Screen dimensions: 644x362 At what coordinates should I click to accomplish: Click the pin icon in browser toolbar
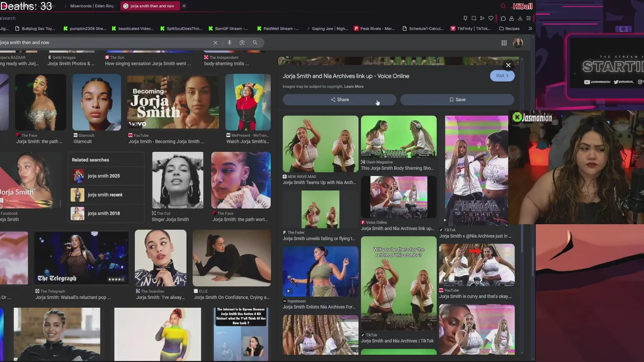pyautogui.click(x=465, y=18)
